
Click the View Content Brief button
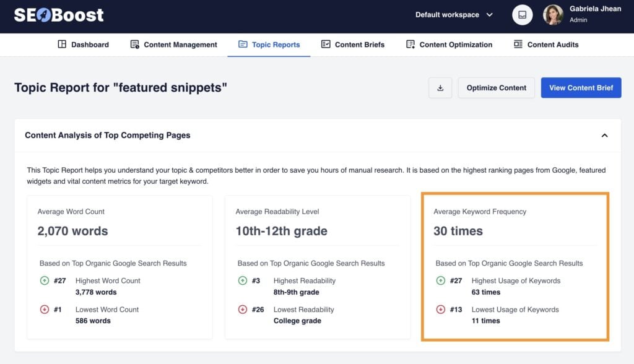(581, 88)
